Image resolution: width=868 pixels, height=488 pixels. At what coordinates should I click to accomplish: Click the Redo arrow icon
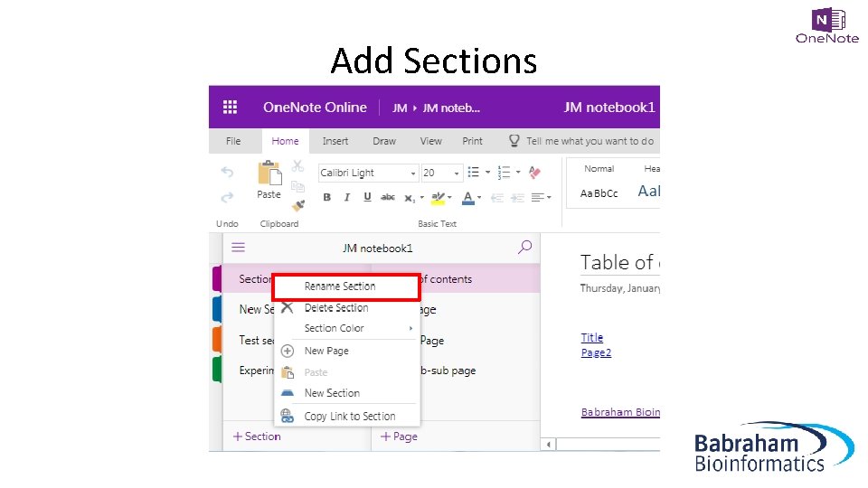tap(227, 197)
